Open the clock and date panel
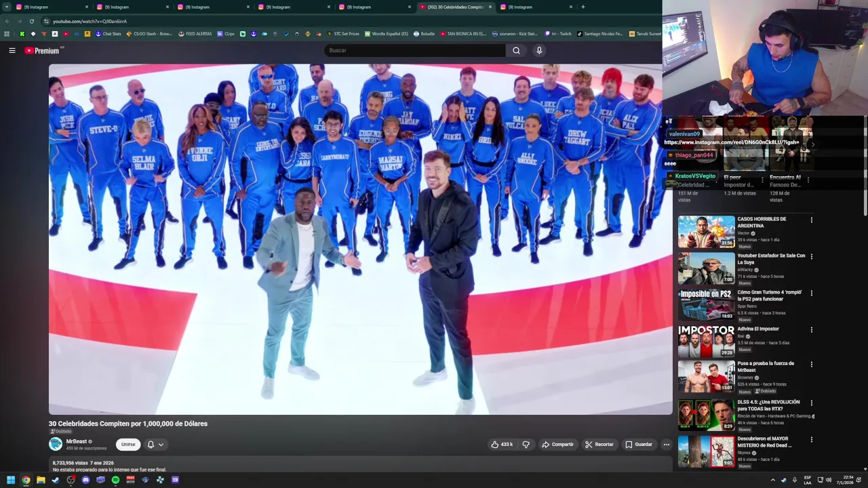 point(845,480)
